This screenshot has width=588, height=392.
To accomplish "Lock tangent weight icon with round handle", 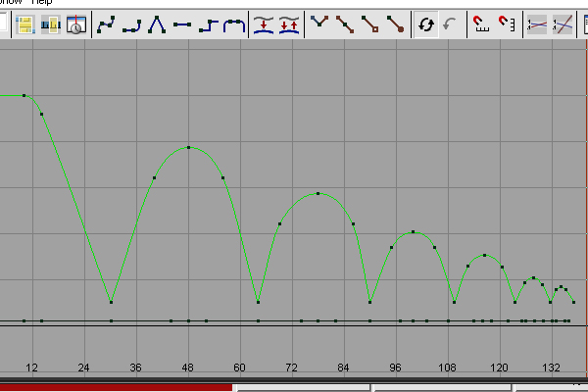I will click(395, 24).
